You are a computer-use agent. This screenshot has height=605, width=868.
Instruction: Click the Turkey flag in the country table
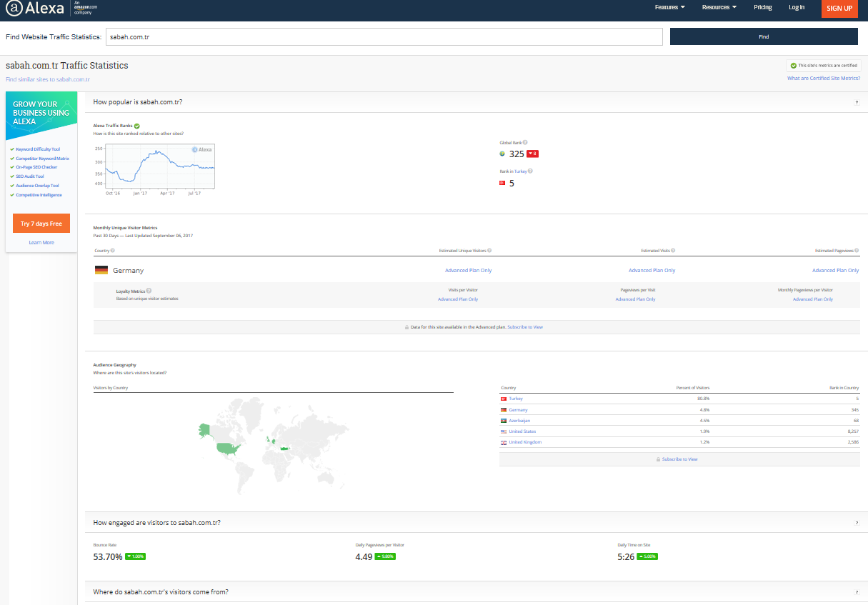(x=504, y=399)
